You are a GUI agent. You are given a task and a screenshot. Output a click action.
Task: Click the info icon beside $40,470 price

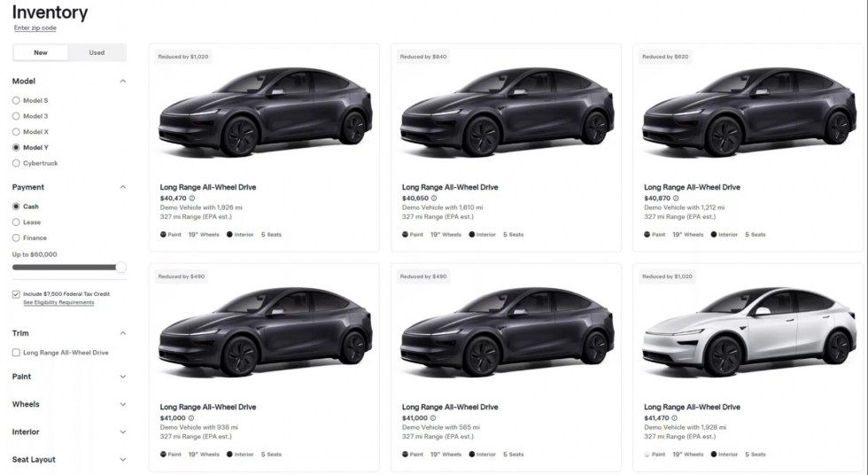point(191,199)
